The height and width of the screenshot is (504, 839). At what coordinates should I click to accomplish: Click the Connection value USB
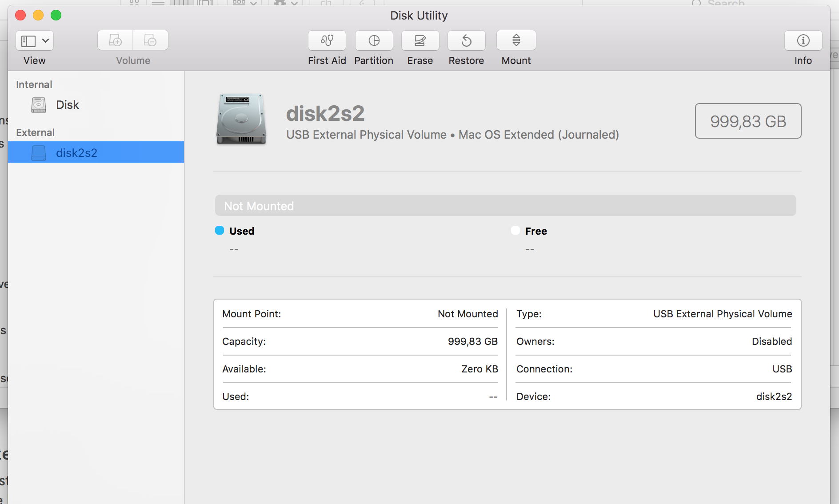[x=782, y=369]
